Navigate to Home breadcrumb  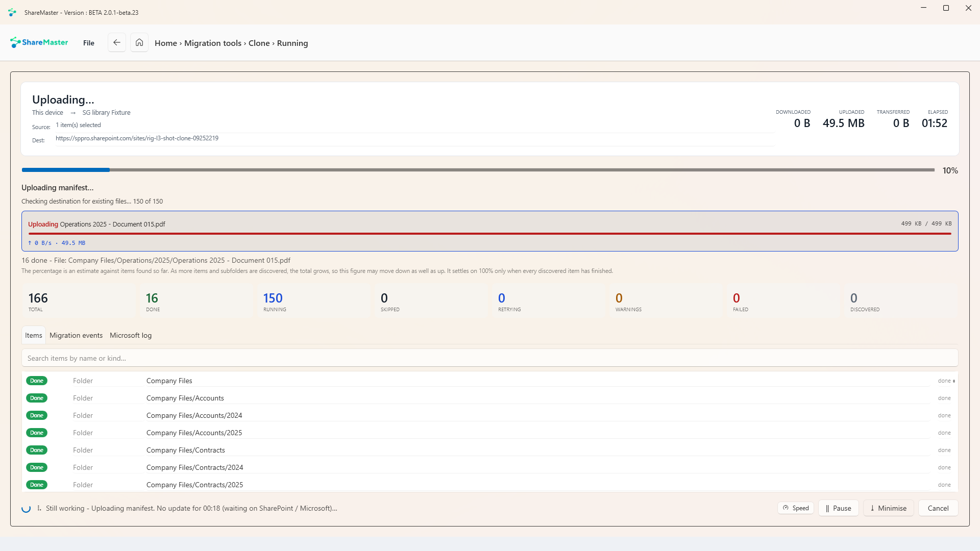coord(166,43)
